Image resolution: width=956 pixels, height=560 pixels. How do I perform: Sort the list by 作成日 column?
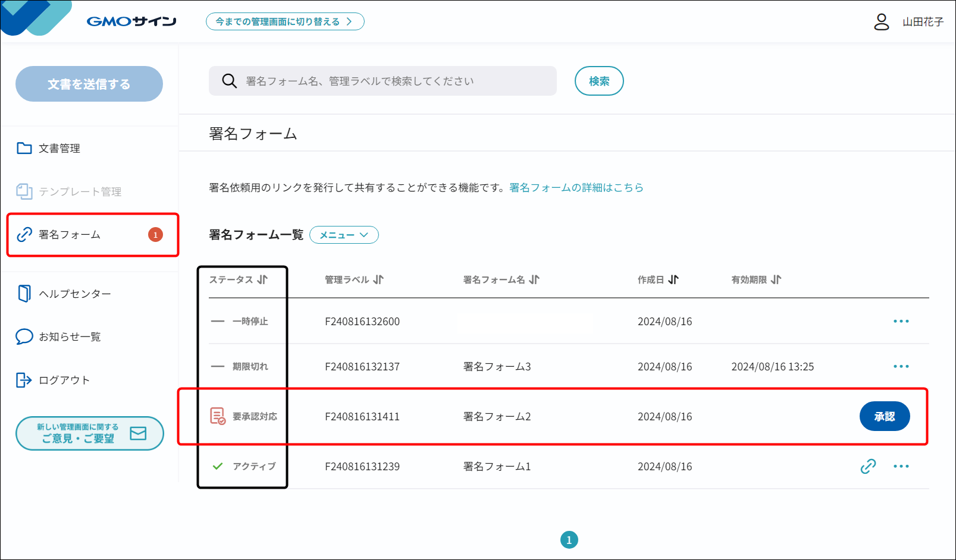(673, 280)
